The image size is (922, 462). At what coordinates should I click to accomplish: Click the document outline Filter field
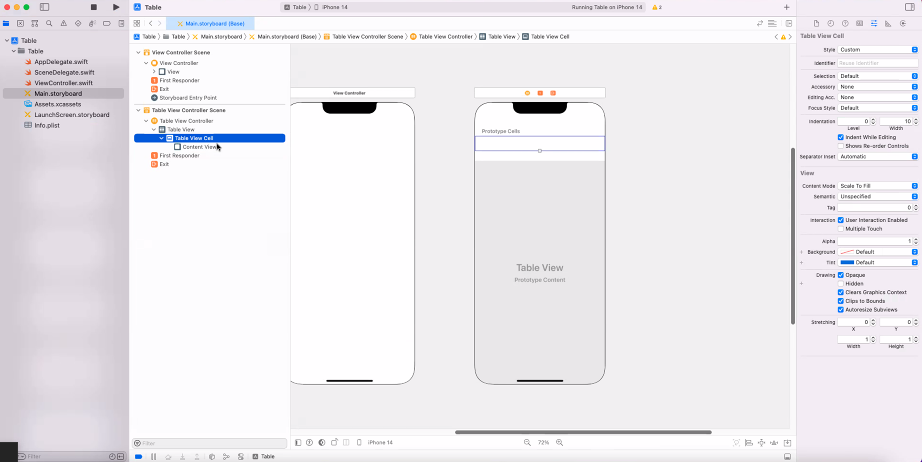pyautogui.click(x=209, y=443)
